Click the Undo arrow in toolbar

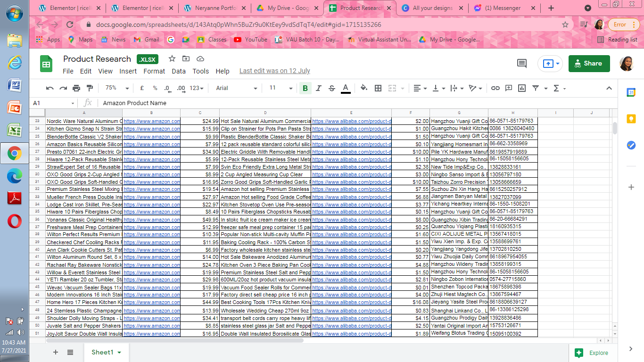tap(50, 88)
